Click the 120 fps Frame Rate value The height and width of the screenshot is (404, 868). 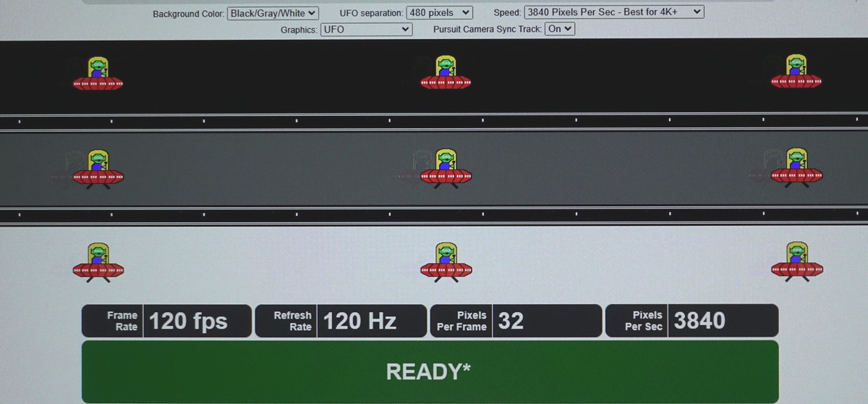[188, 321]
